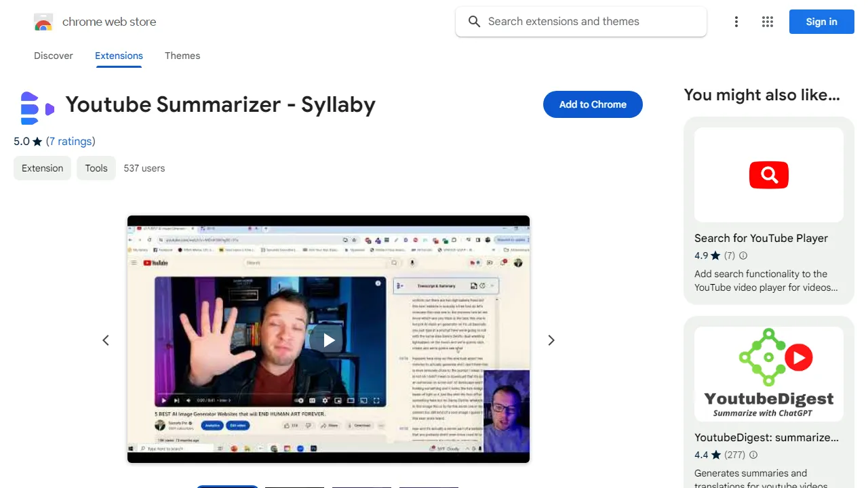Click the 4.4 rating value
868x488 pixels.
701,455
